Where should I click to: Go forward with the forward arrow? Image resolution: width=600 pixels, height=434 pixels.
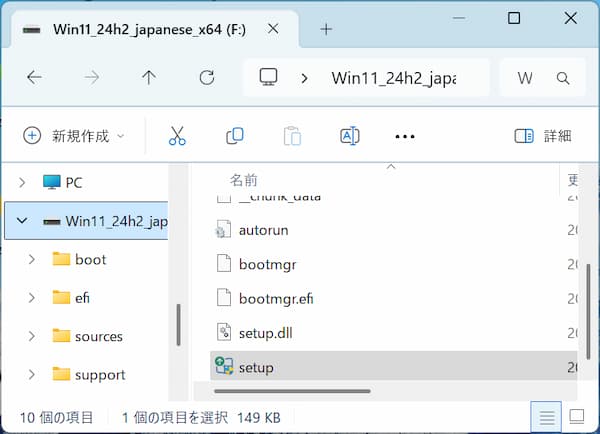point(92,78)
